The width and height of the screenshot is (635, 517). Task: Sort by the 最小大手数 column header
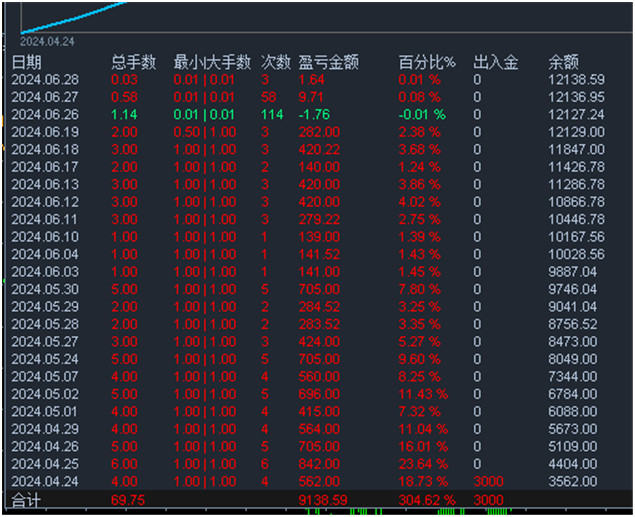(x=211, y=62)
